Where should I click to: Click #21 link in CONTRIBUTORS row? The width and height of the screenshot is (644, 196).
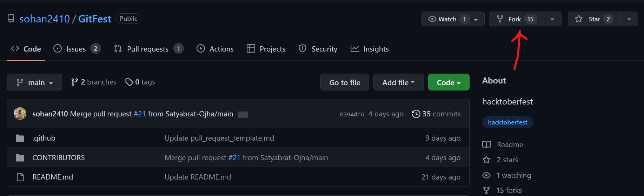(234, 158)
